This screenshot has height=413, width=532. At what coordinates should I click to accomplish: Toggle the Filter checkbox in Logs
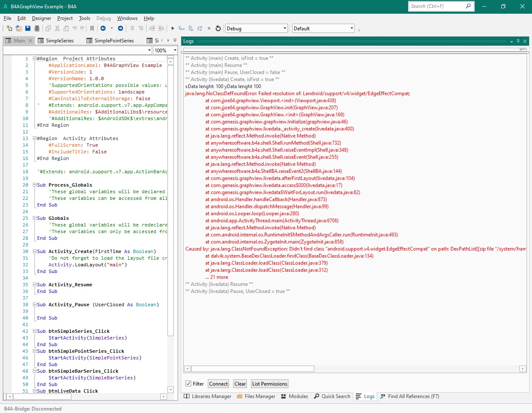tap(188, 384)
